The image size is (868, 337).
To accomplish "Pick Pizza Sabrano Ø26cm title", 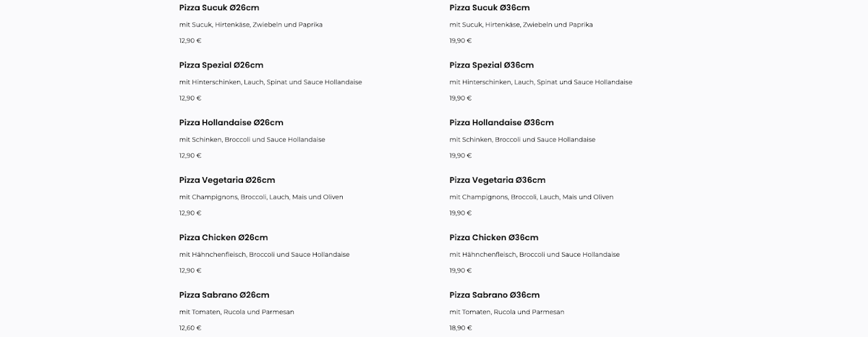I will [x=224, y=295].
